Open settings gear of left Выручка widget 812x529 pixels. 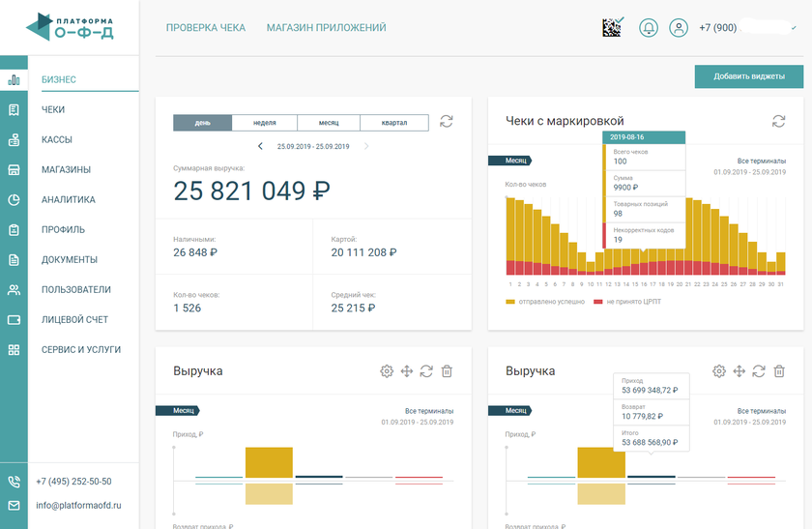[387, 371]
